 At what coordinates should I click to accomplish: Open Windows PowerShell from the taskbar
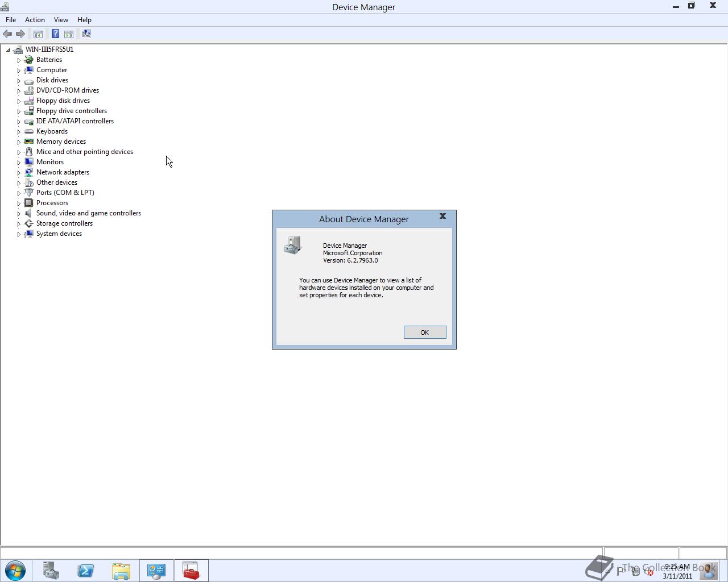tap(86, 571)
